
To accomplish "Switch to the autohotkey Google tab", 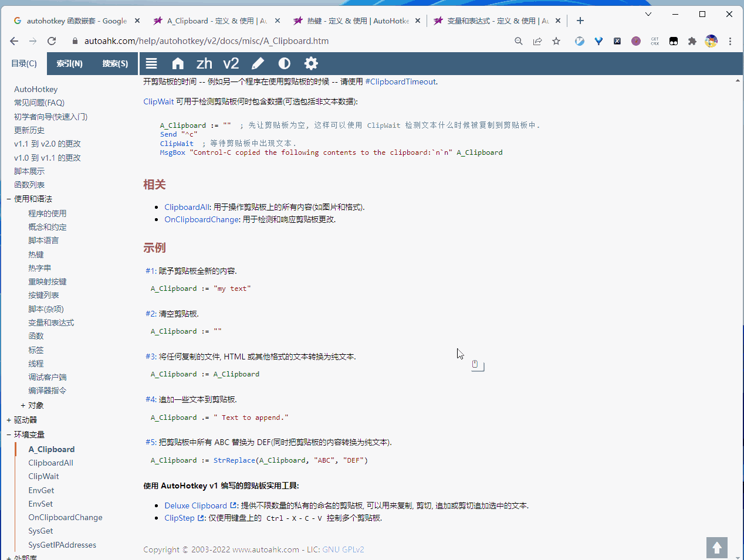I will point(75,21).
